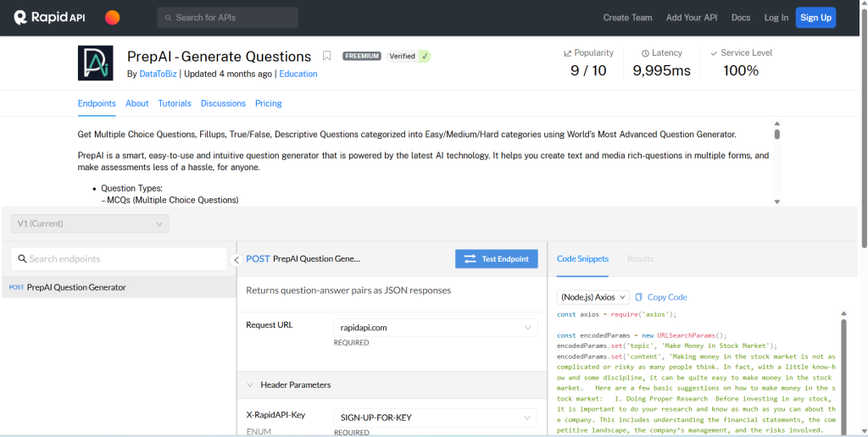Switch to the Tutorials tab
Image resolution: width=868 pixels, height=437 pixels.
coord(175,103)
